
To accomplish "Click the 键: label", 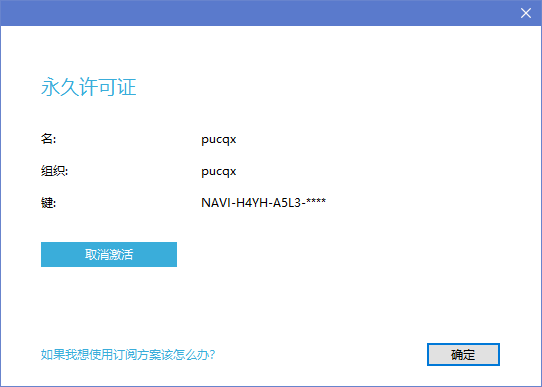I will (48, 202).
